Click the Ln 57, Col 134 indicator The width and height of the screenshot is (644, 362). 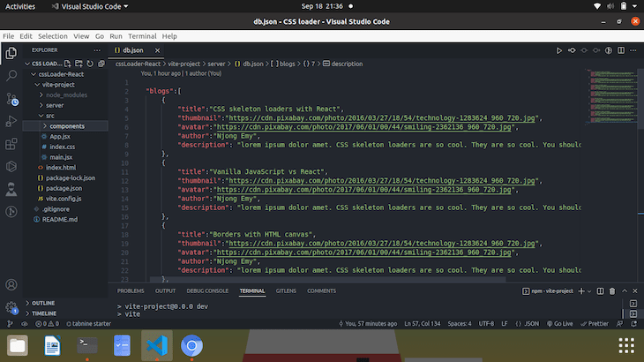(423, 324)
